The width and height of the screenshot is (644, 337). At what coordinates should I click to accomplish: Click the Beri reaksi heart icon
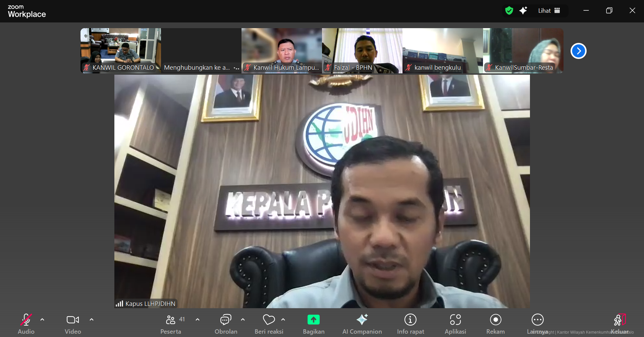click(x=269, y=320)
